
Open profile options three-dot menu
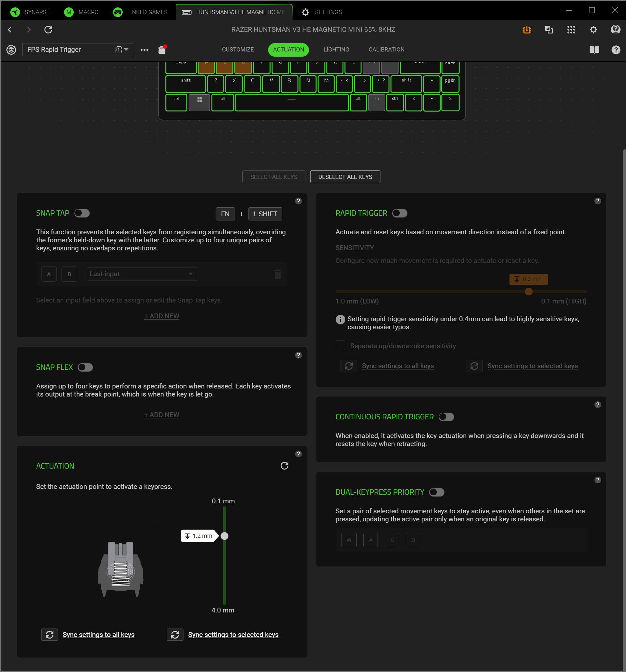[144, 50]
